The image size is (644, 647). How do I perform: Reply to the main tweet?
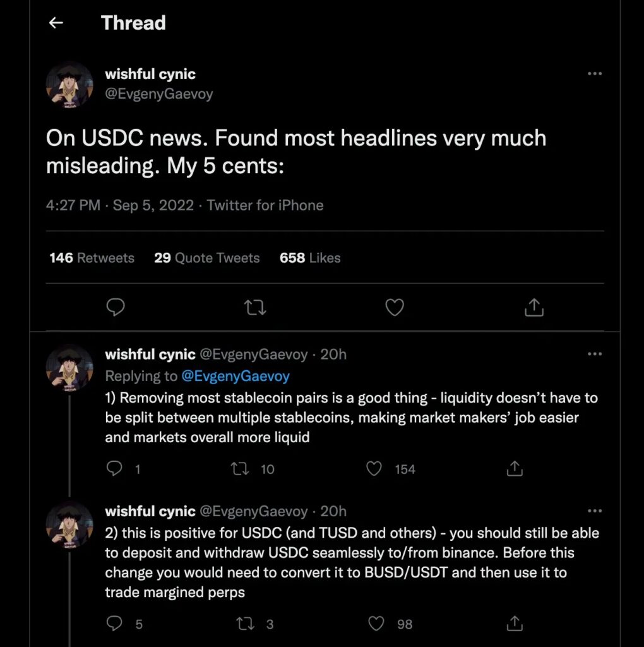[x=115, y=308]
